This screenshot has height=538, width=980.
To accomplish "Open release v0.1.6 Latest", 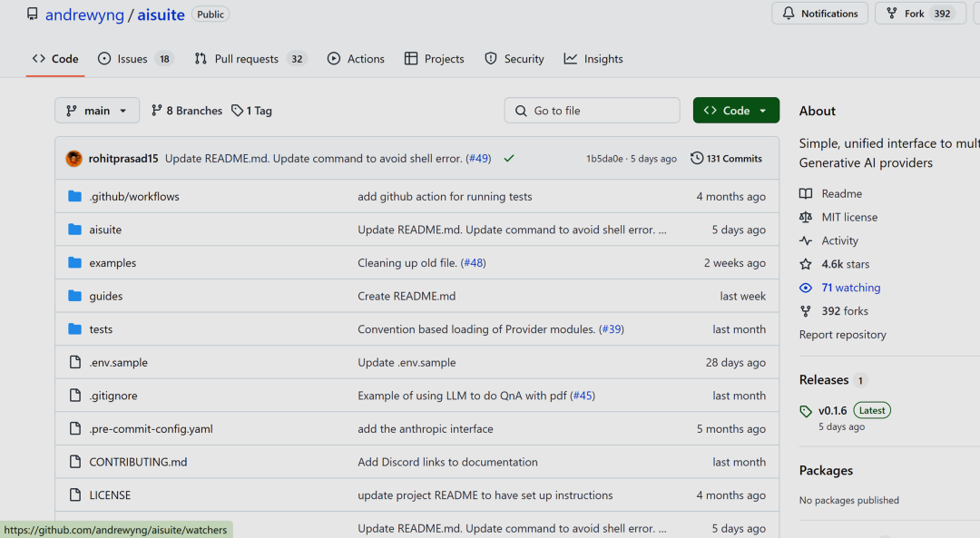I will coord(845,410).
